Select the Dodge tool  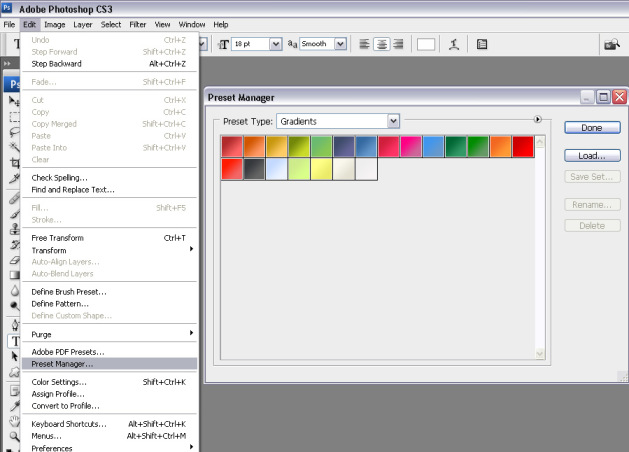pos(14,306)
